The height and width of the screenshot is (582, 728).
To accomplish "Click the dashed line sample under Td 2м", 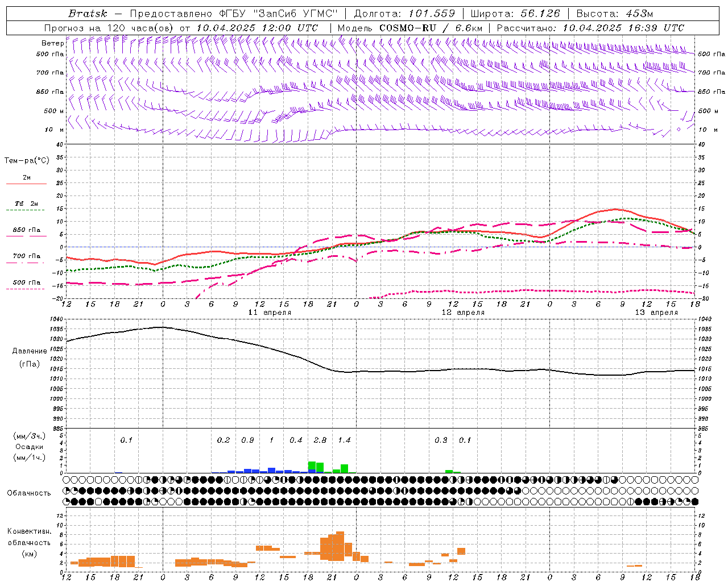I will [26, 210].
